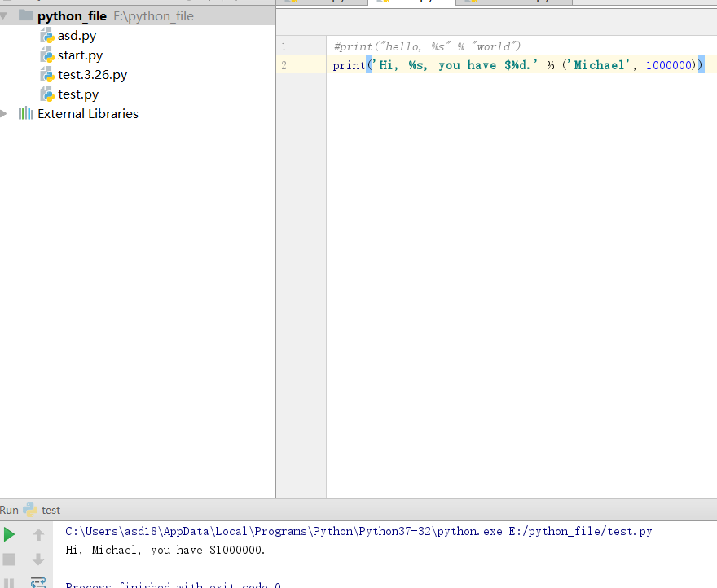
Task: Open start.py in the project tree
Action: click(x=80, y=55)
